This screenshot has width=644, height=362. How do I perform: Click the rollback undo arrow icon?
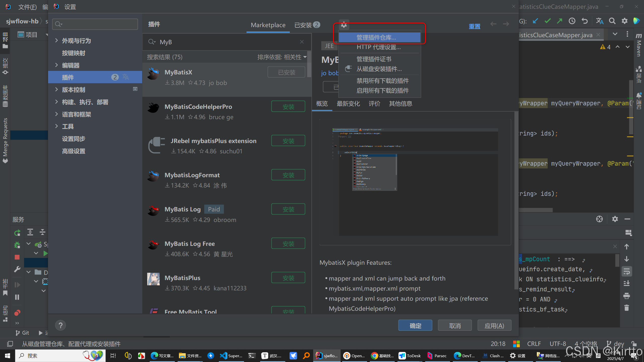pyautogui.click(x=585, y=21)
